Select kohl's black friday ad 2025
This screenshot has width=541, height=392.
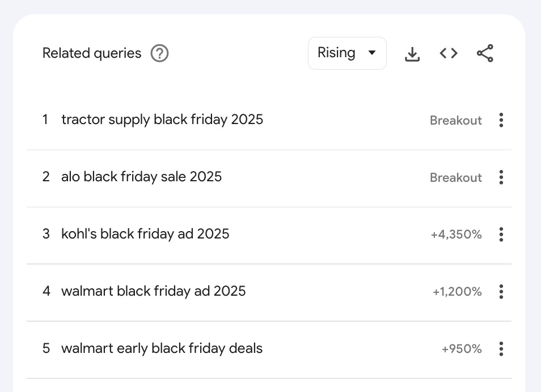coord(145,234)
